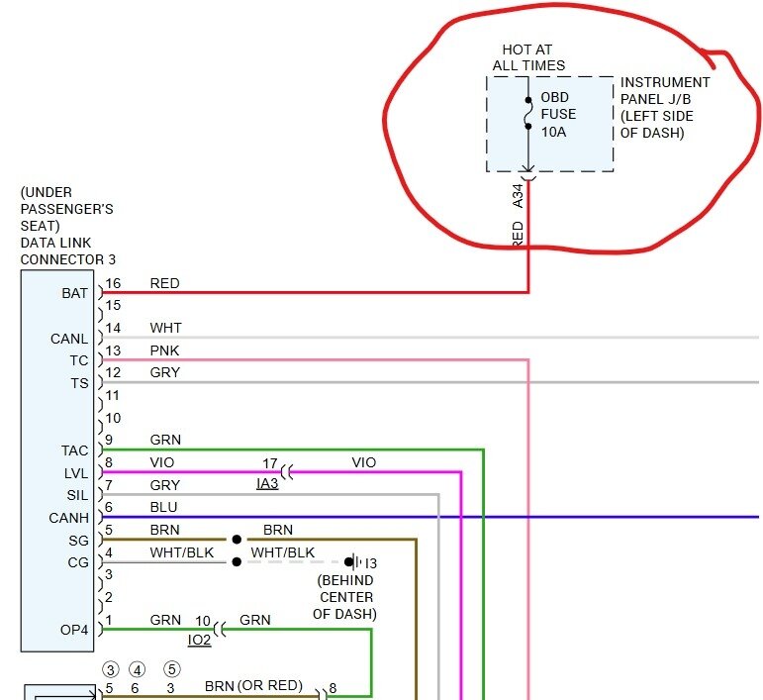The image size is (763, 700).
Task: Click the 'BRN (OR RED)' wire label
Action: coord(254,686)
